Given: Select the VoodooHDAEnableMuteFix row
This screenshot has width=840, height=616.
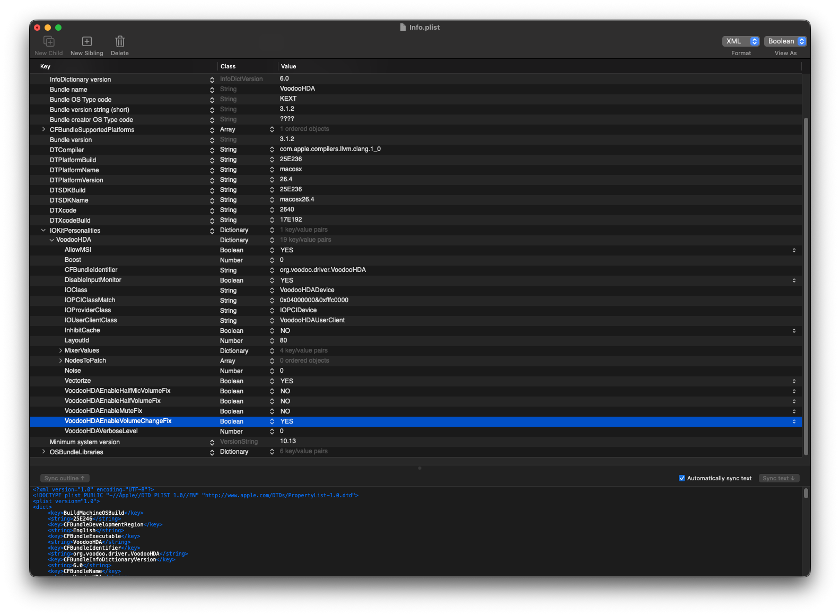Looking at the screenshot, I should (x=103, y=411).
